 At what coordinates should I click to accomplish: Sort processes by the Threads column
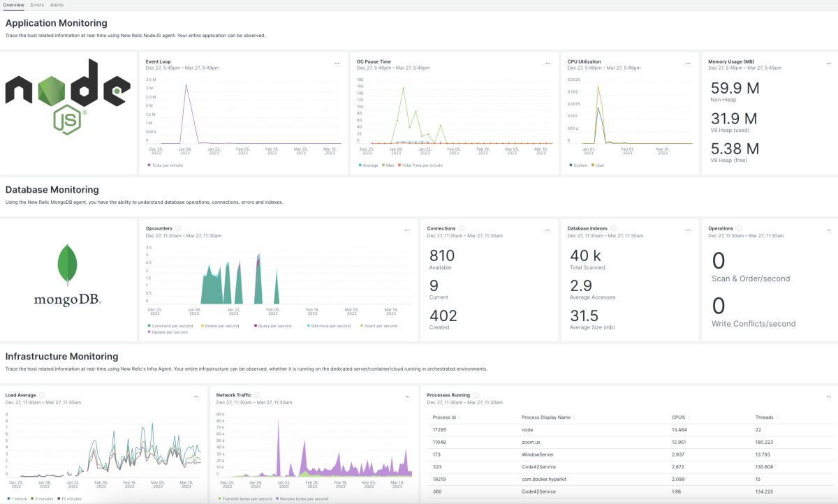click(x=765, y=417)
